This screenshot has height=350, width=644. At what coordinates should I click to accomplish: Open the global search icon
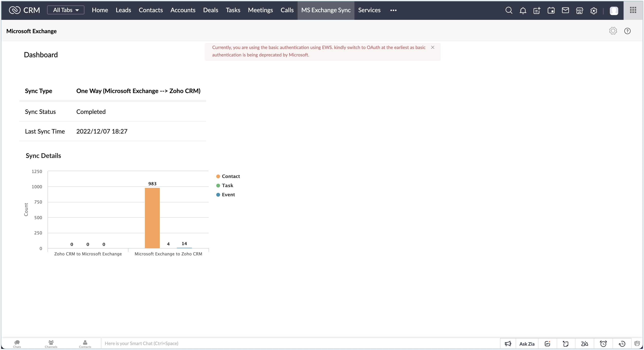point(508,10)
